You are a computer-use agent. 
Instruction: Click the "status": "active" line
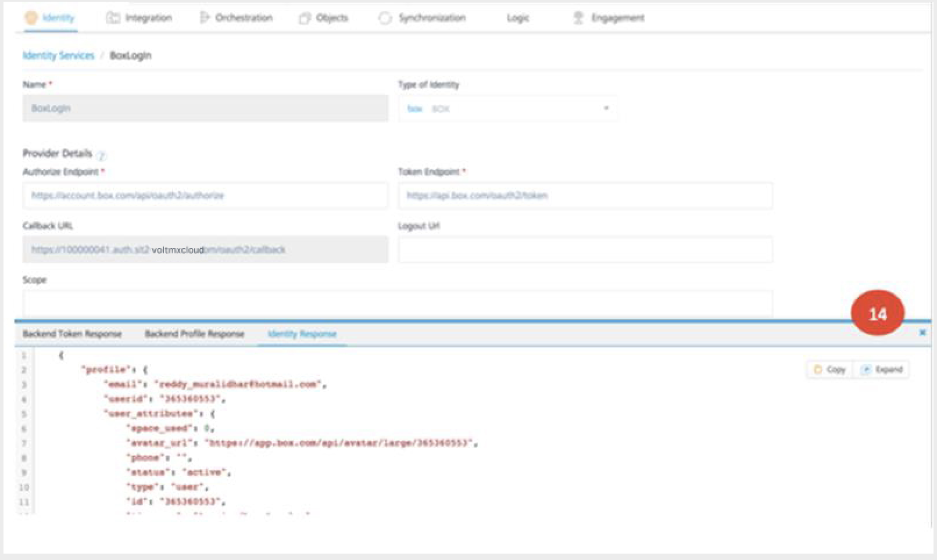(x=178, y=472)
